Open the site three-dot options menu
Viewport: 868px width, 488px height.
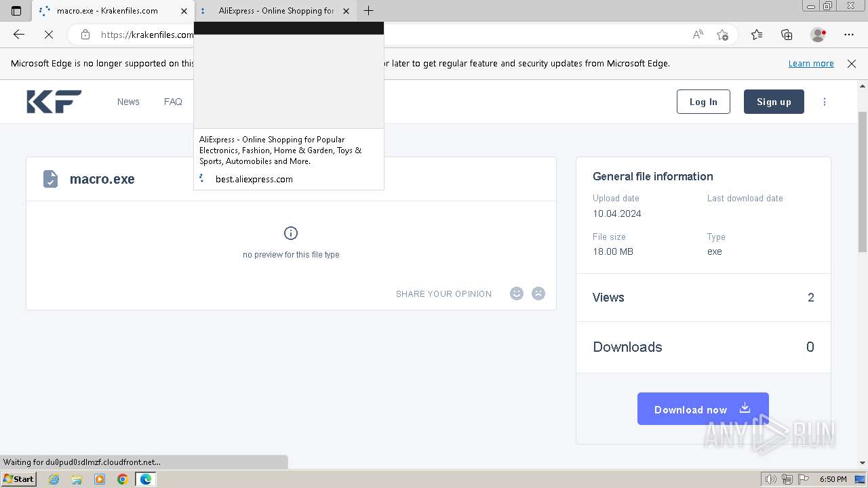(x=825, y=102)
